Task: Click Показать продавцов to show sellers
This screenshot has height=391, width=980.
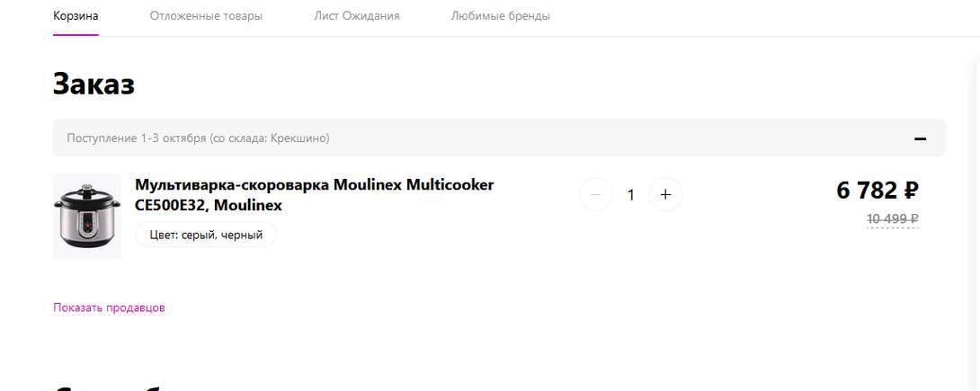Action: (x=109, y=307)
